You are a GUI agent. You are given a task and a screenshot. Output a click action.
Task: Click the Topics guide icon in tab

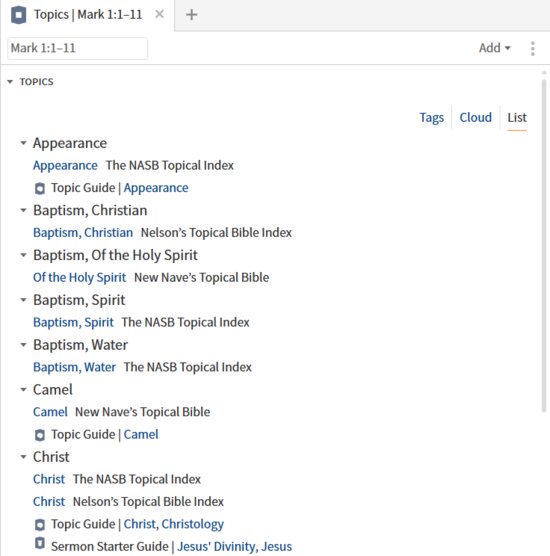coord(18,15)
